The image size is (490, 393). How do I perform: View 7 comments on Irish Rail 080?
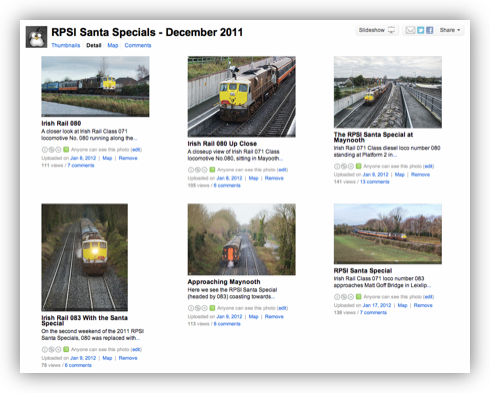click(x=81, y=165)
